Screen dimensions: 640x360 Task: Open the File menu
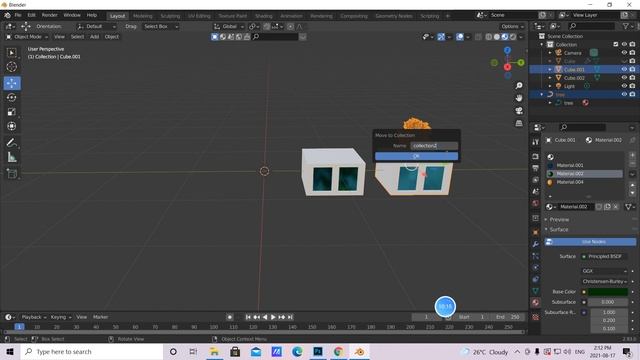click(18, 15)
